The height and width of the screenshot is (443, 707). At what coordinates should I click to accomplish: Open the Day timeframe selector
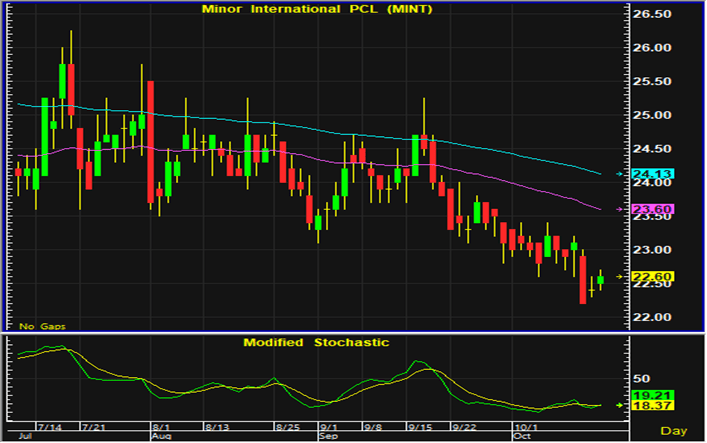pos(676,430)
